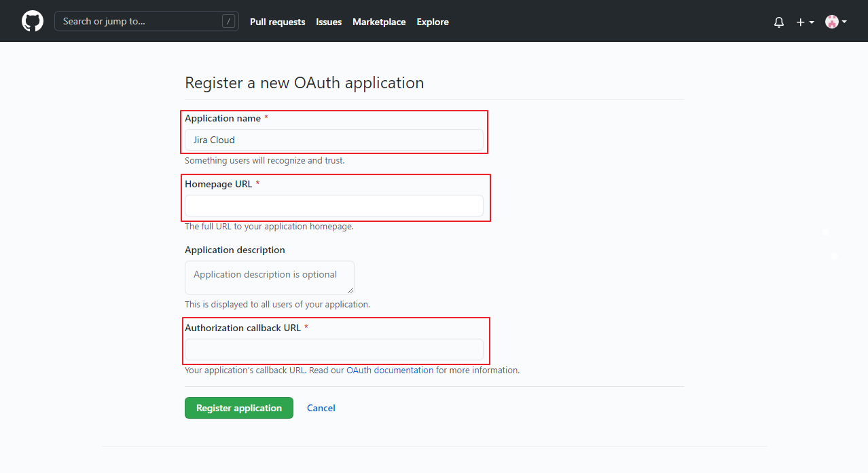
Task: Open the GitHub home logo
Action: click(x=33, y=21)
